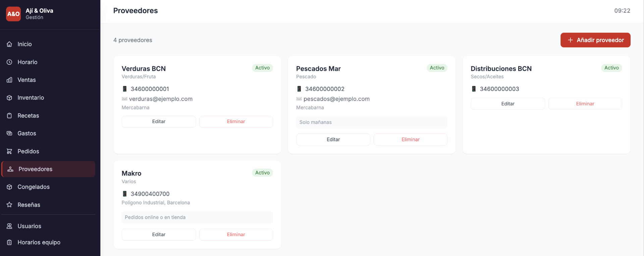
Task: Open Recetas via its clipboard icon
Action: 9,116
